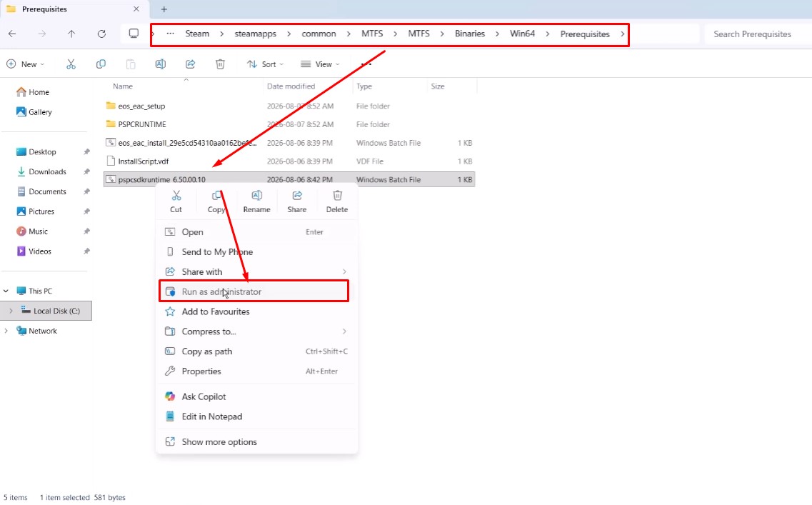
Task: Choose Edit in Notepad
Action: click(256, 416)
